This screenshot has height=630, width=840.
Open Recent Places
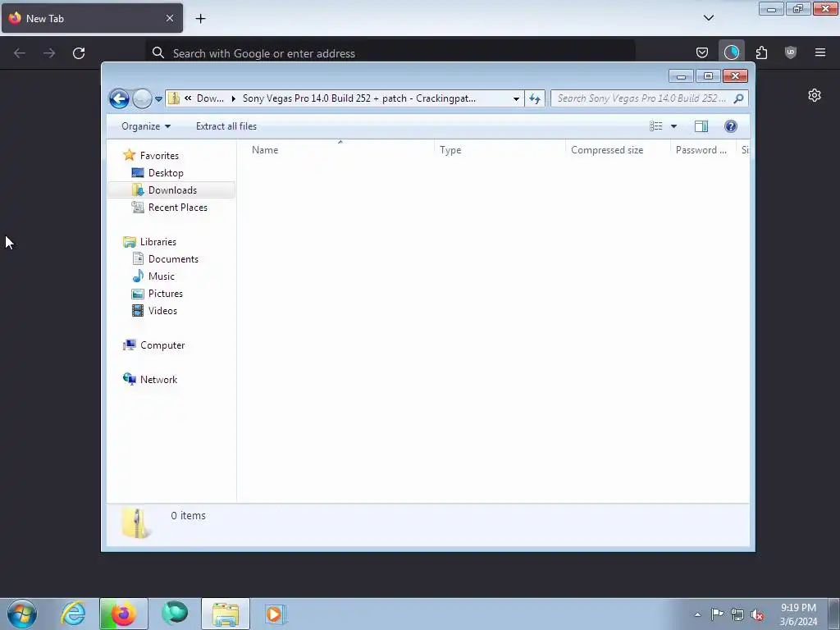pyautogui.click(x=170, y=208)
